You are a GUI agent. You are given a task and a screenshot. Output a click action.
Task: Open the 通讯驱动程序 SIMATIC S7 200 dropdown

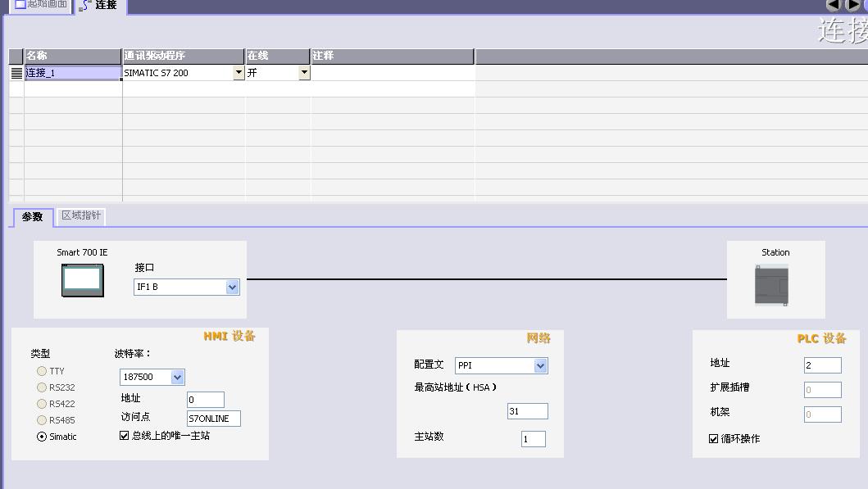pos(239,73)
